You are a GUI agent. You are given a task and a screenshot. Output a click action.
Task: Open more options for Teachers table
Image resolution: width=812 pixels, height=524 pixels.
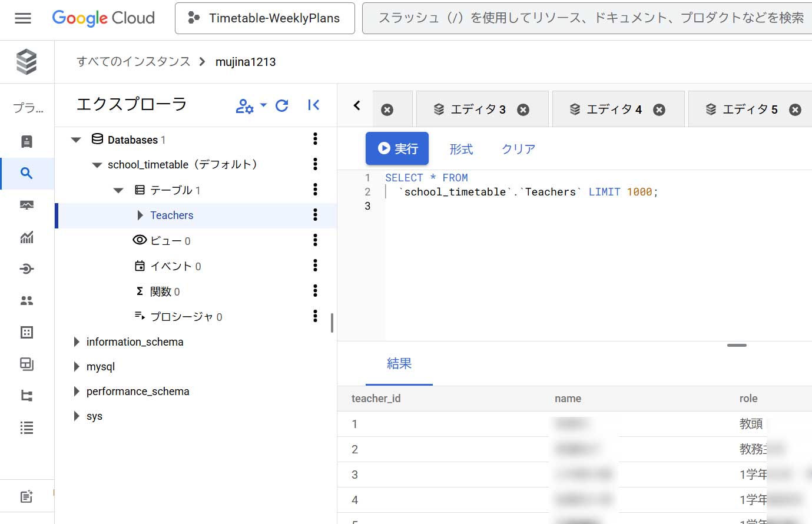[315, 215]
